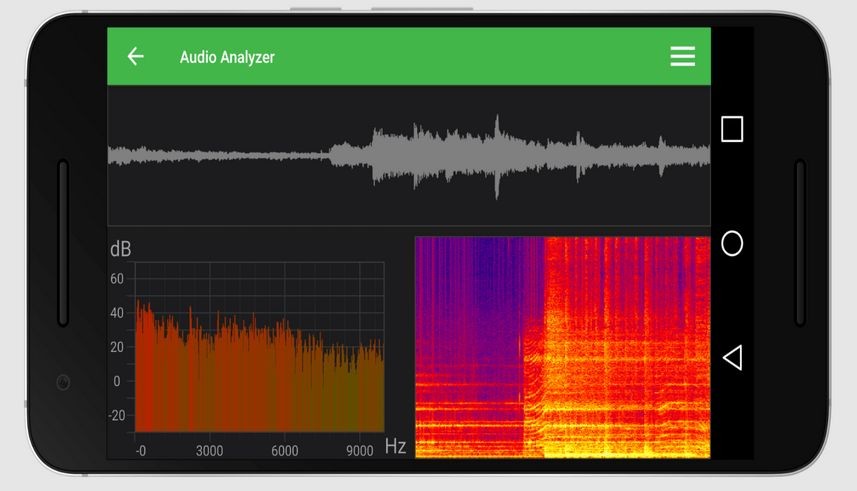Image resolution: width=857 pixels, height=491 pixels.
Task: Tap the orange frequency spectrum chart
Action: 260,347
